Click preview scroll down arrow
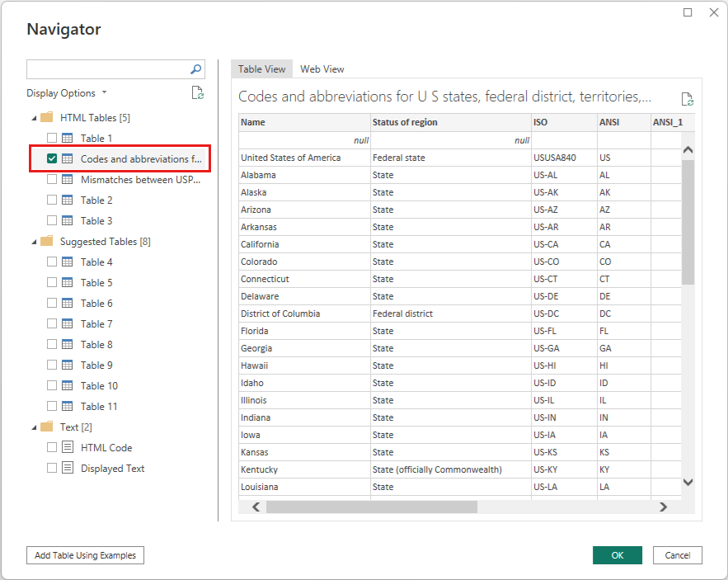The height and width of the screenshot is (580, 728). coord(688,482)
